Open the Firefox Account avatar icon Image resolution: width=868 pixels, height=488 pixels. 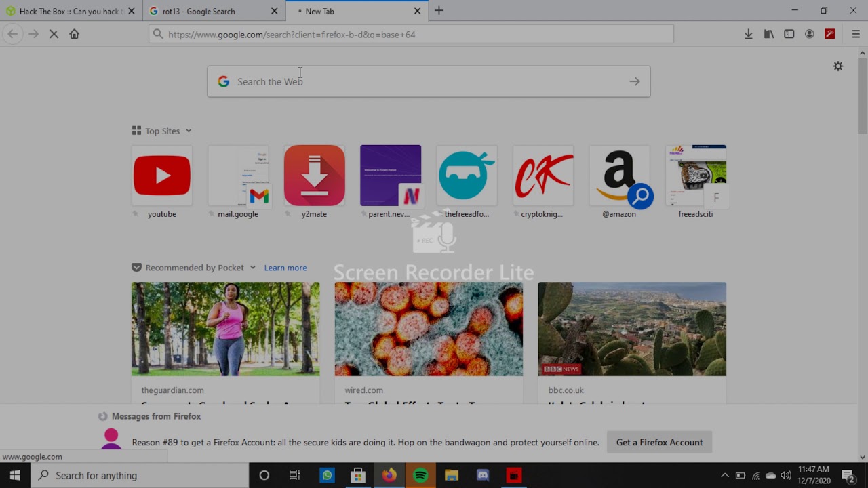tap(810, 34)
